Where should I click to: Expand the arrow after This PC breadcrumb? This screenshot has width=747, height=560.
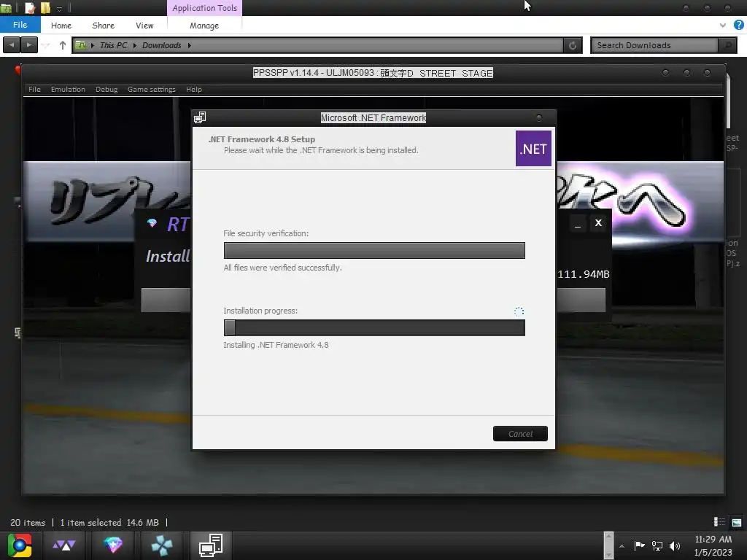(135, 45)
